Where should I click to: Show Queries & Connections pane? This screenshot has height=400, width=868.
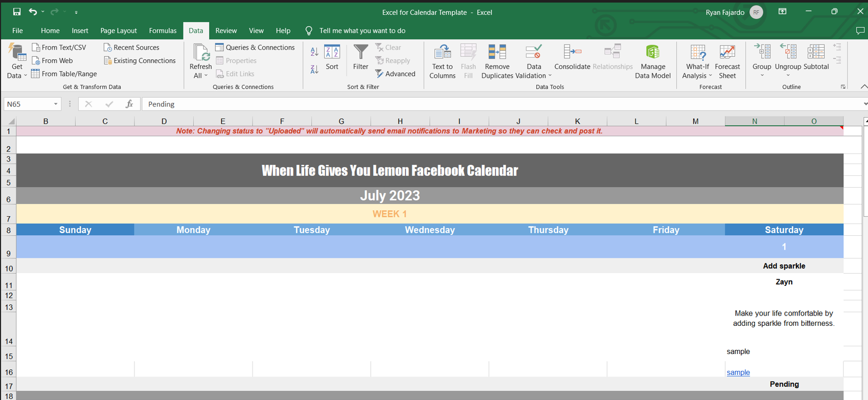[255, 47]
